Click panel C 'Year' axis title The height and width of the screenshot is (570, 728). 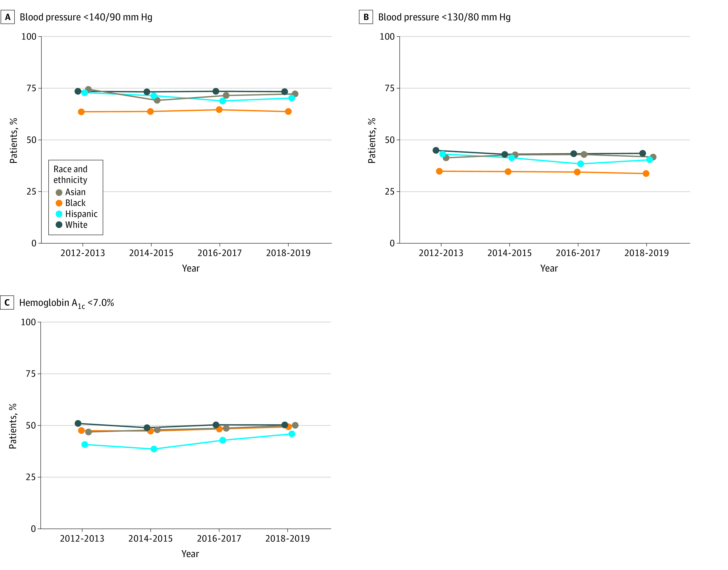point(190,554)
